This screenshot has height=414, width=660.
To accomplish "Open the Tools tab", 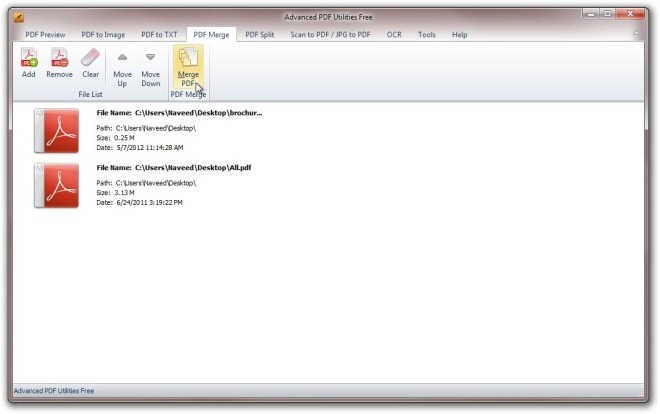I will coord(427,34).
